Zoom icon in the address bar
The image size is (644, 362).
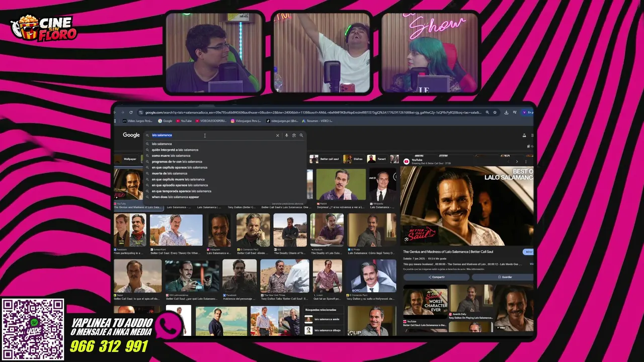487,113
